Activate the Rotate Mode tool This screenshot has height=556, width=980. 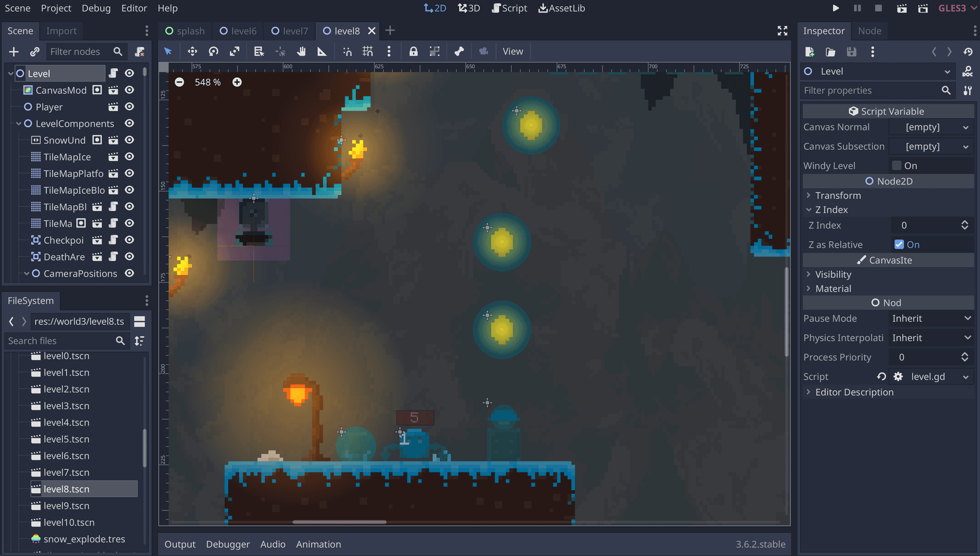coord(213,52)
